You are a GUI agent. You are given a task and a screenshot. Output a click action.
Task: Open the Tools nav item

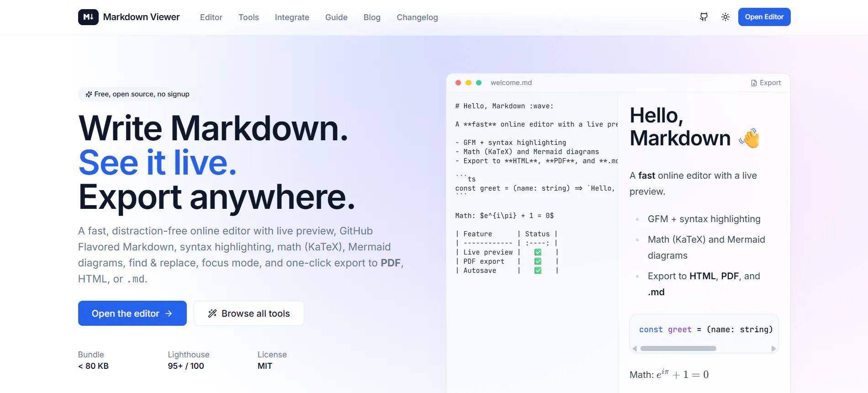coord(249,17)
